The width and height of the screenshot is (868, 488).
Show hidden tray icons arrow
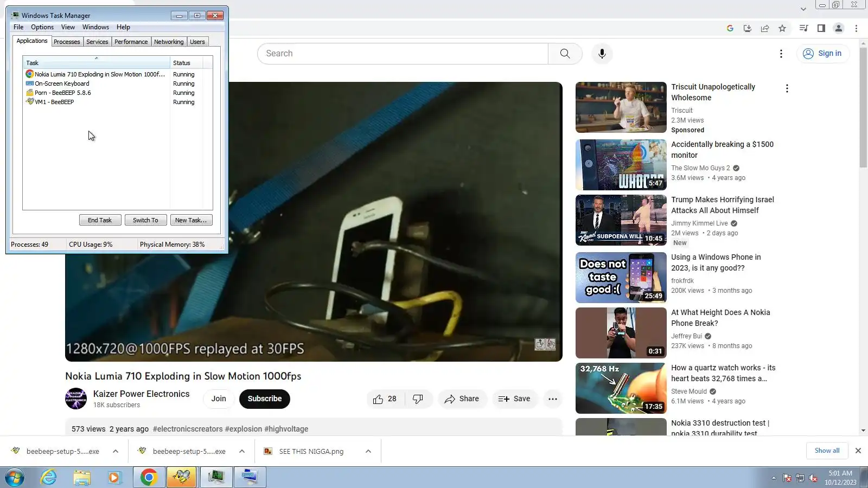(774, 478)
